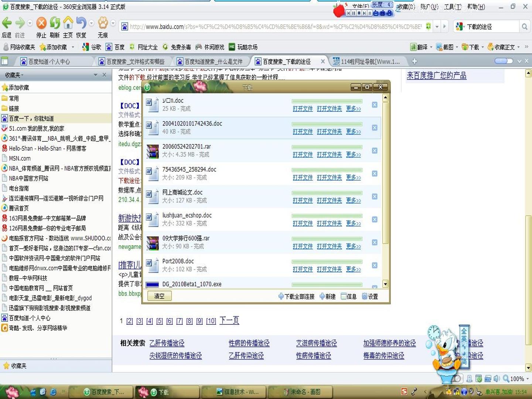Screen dimensions: 532x399
Task: Remove Port2008.doc from download list
Action: click(375, 265)
